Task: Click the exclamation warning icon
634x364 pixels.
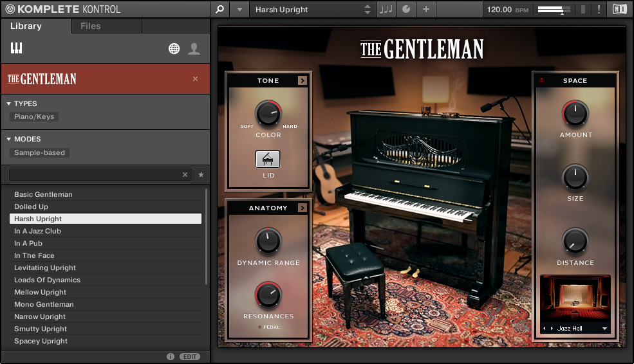Action: [599, 9]
